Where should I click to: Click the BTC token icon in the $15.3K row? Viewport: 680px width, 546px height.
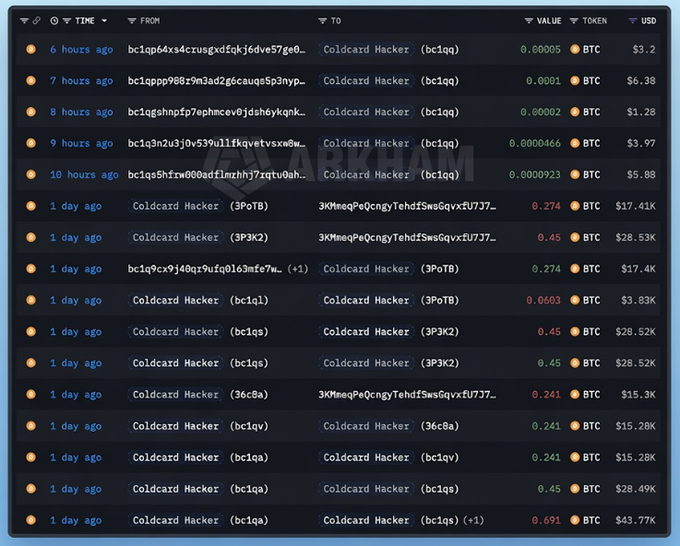coord(575,394)
